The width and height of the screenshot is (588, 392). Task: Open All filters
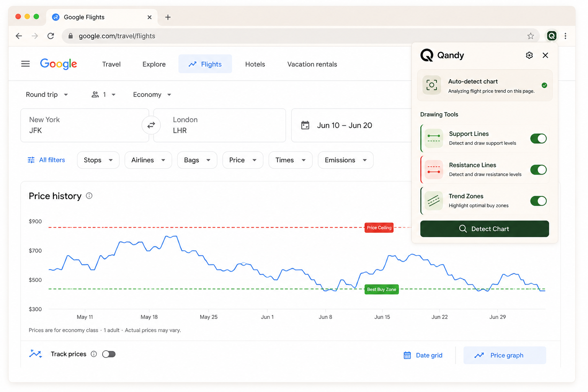46,160
